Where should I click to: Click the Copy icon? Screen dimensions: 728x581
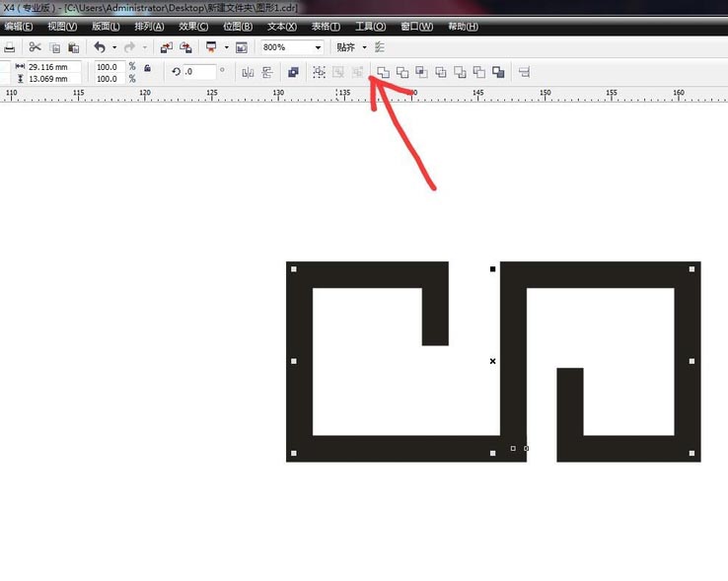click(55, 47)
